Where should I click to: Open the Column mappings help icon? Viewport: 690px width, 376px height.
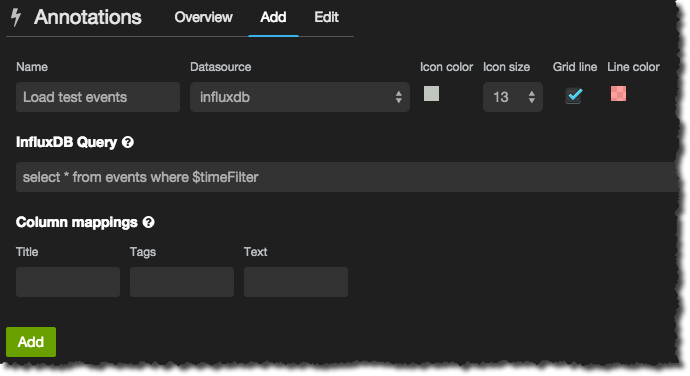click(149, 222)
